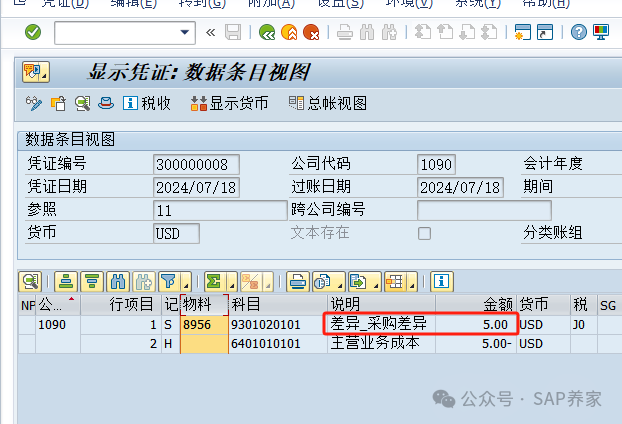This screenshot has width=622, height=424.
Task: Jump to the first page icon
Action: pyautogui.click(x=423, y=32)
